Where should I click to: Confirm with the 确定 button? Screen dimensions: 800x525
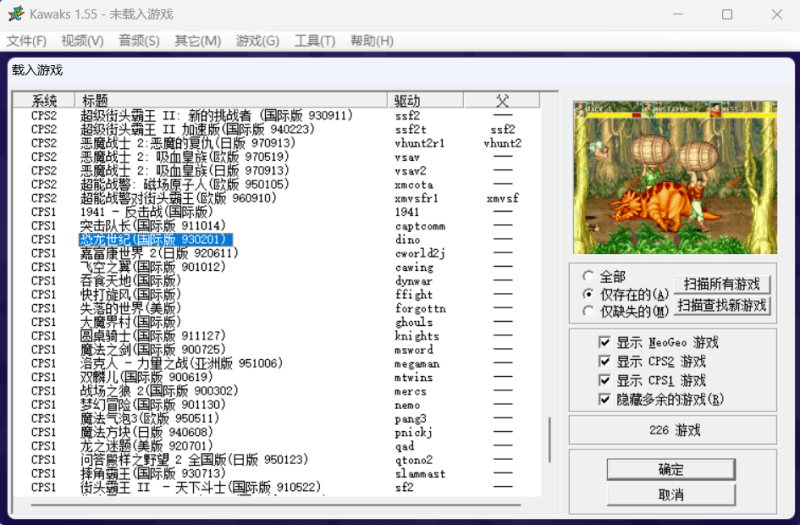tap(671, 469)
